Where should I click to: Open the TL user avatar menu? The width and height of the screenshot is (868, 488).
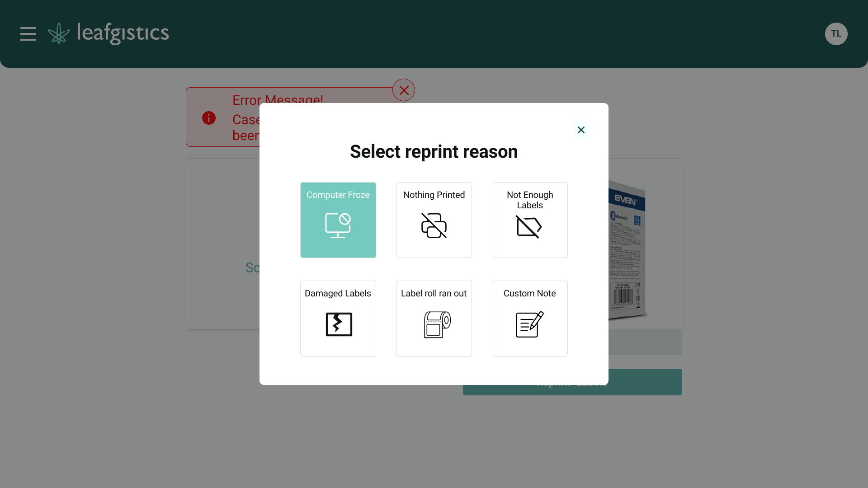pyautogui.click(x=836, y=34)
